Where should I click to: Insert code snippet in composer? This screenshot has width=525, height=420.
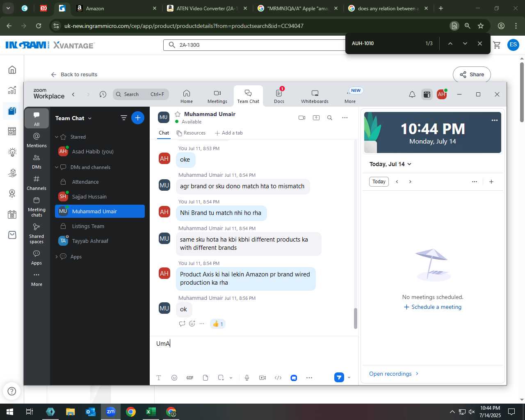click(278, 378)
